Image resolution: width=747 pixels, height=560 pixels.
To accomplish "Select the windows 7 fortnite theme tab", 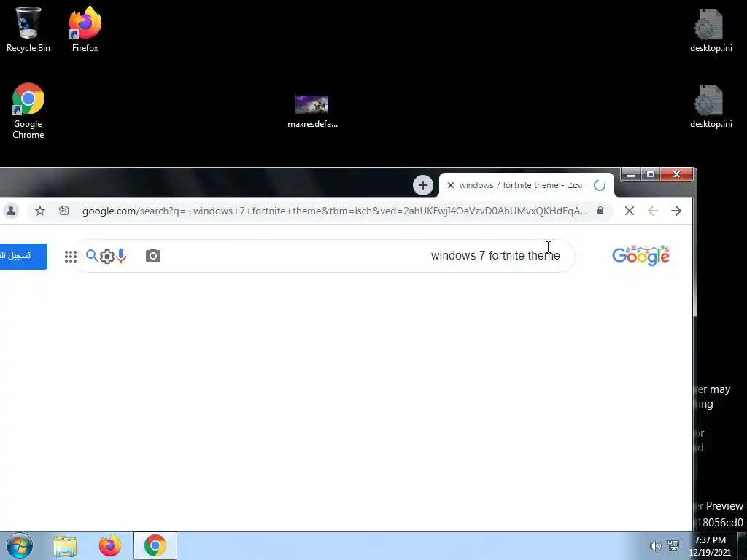I will coord(527,185).
